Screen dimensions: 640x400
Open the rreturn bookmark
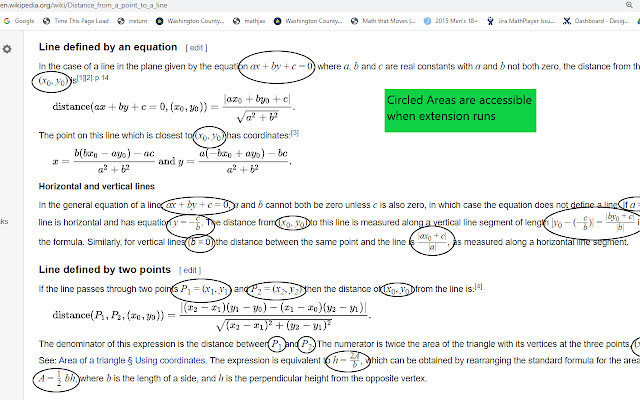(132, 21)
